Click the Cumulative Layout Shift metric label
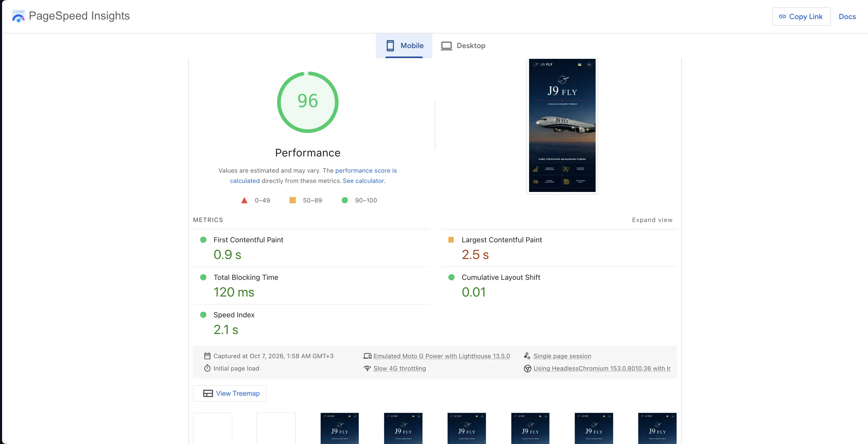 (x=501, y=277)
